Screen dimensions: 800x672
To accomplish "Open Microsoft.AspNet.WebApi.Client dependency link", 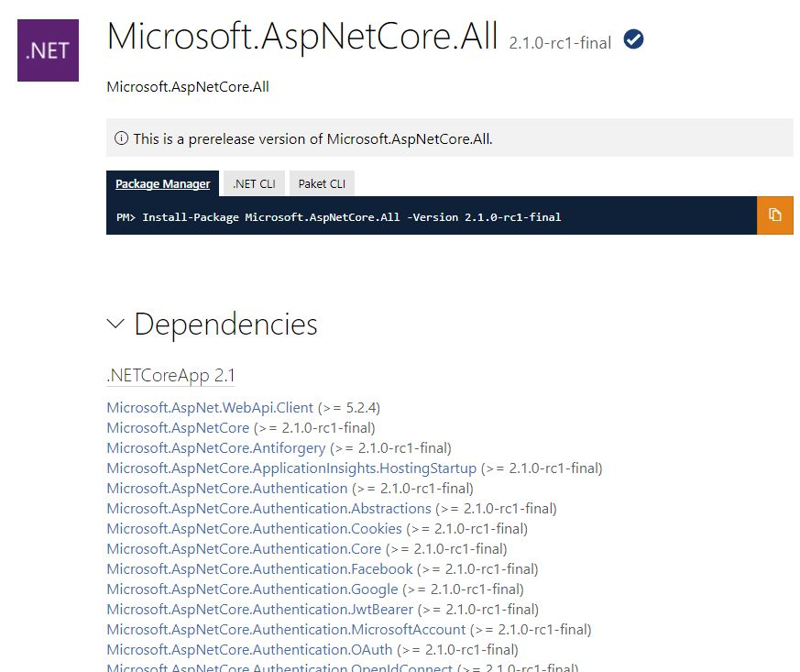I will [x=210, y=408].
